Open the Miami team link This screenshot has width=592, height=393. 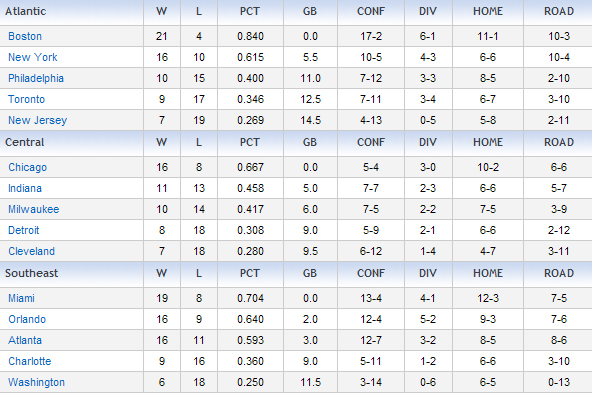21,298
